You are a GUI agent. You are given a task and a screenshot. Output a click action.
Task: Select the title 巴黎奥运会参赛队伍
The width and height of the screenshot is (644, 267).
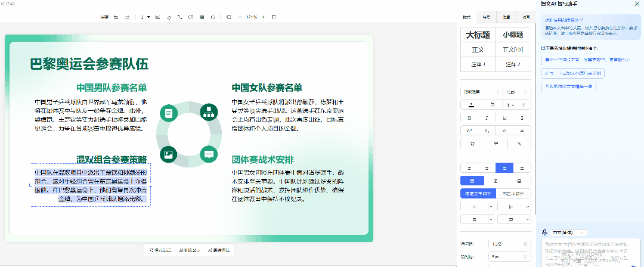(x=89, y=64)
